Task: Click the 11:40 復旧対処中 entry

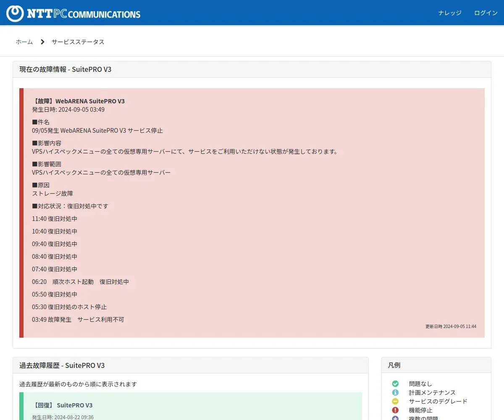Action: 55,219
